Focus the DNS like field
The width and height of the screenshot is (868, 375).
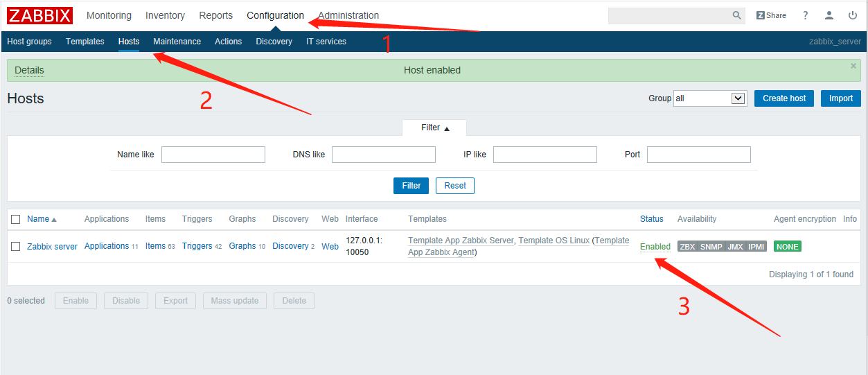[384, 155]
